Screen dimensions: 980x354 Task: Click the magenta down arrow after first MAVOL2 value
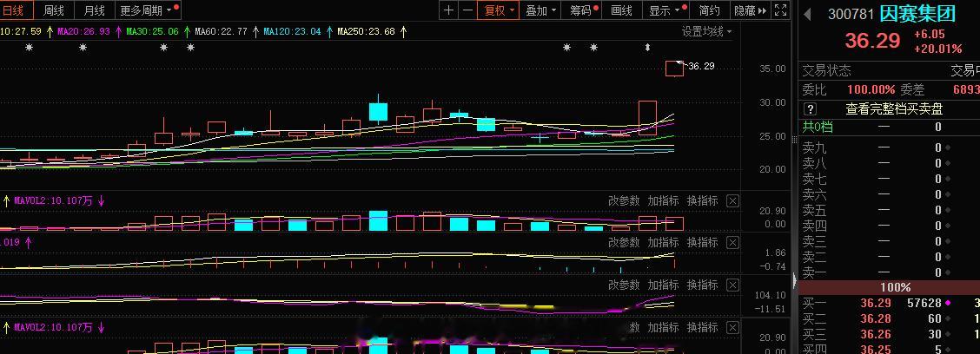coord(101,201)
